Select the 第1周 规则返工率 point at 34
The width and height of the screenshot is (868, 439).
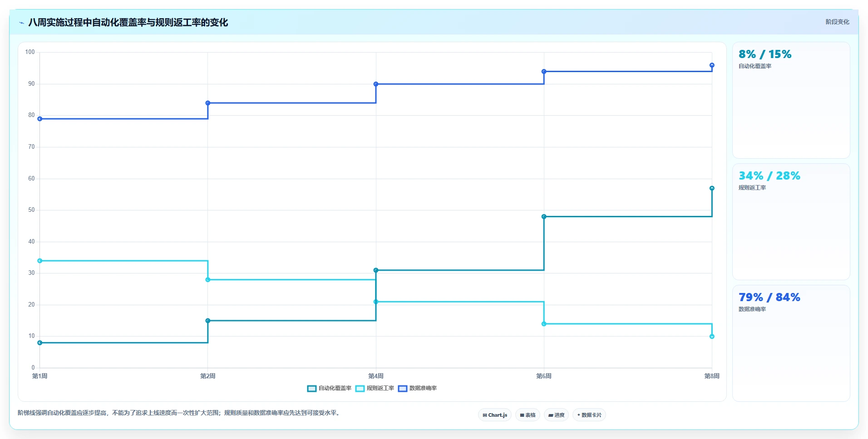click(x=40, y=261)
